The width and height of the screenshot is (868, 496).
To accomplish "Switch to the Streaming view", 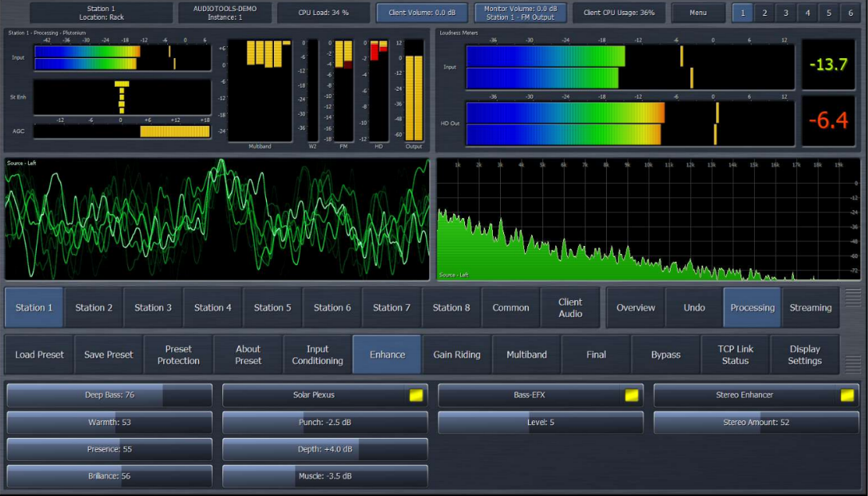I will click(811, 307).
